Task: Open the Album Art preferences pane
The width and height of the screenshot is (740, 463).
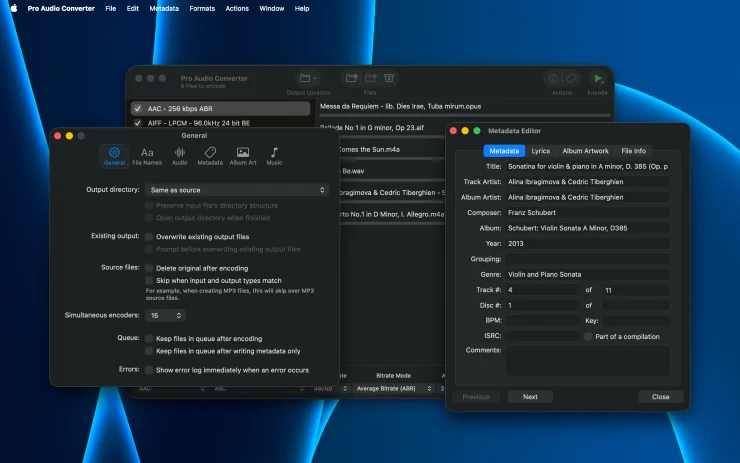Action: [x=243, y=156]
